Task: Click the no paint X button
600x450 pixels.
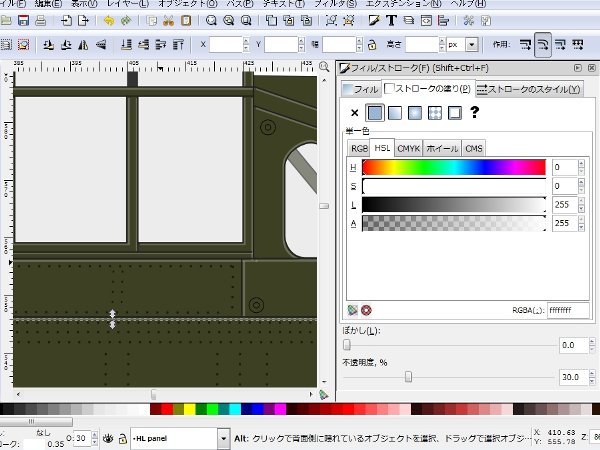Action: pyautogui.click(x=354, y=113)
